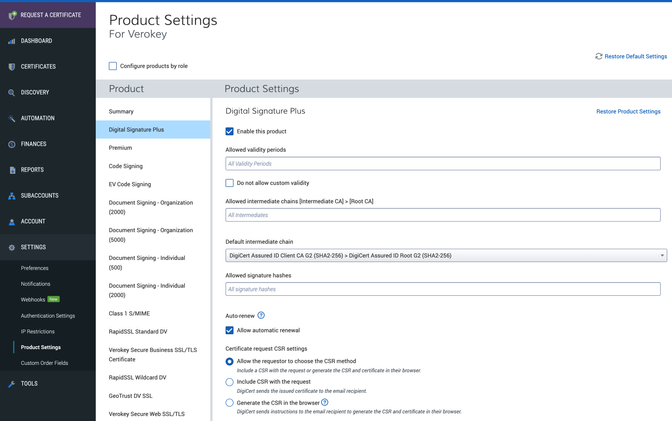Toggle Configure products by role checkbox
The image size is (672, 421).
click(113, 66)
